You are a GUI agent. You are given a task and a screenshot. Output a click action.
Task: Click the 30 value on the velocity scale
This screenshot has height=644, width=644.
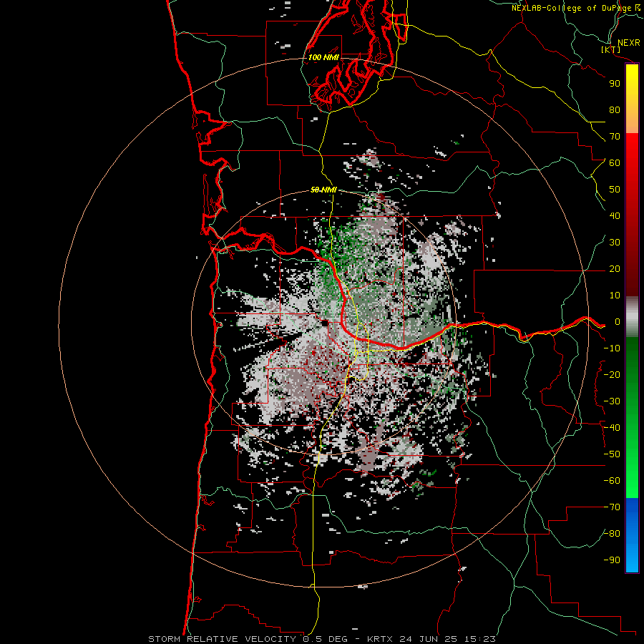615,243
